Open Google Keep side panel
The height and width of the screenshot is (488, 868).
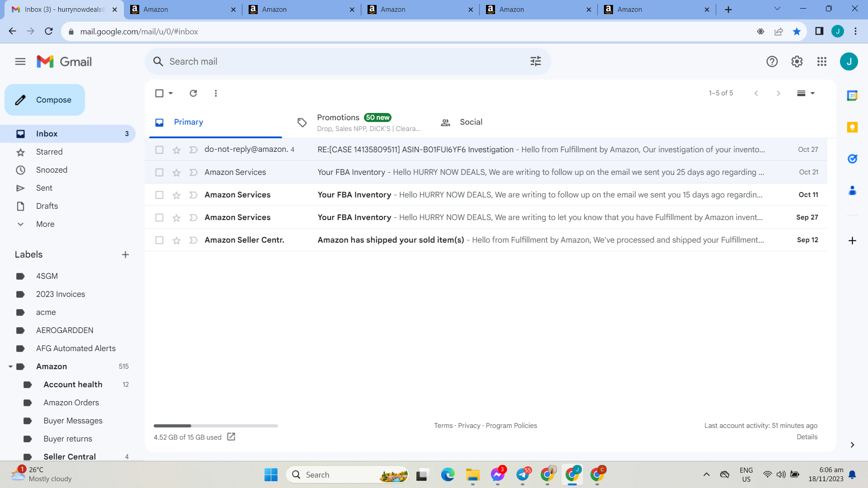point(852,127)
